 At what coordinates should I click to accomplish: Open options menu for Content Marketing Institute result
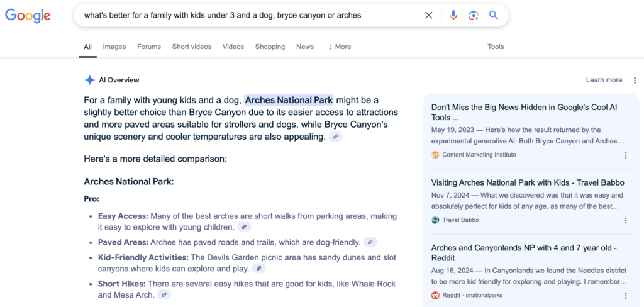[x=626, y=155]
